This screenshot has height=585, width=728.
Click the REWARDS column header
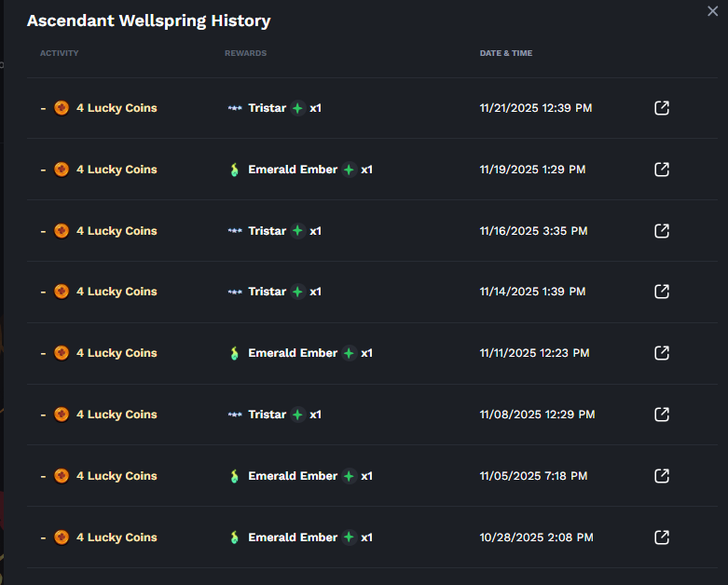(x=245, y=53)
